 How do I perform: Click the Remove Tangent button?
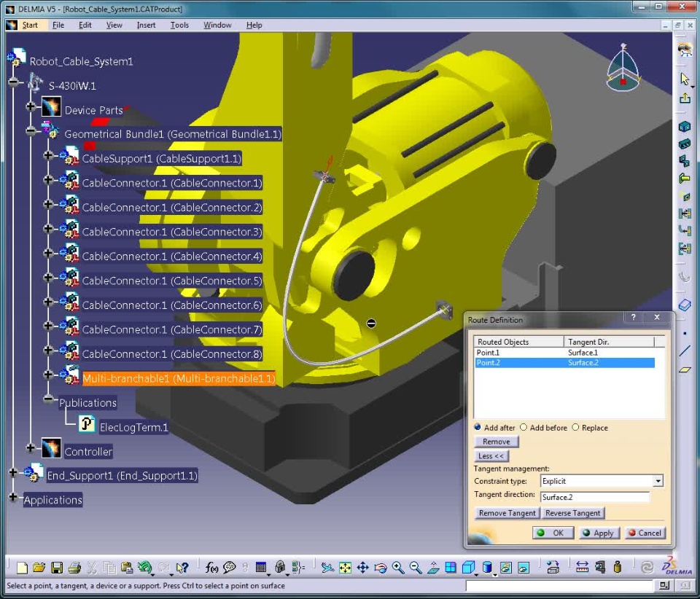507,513
